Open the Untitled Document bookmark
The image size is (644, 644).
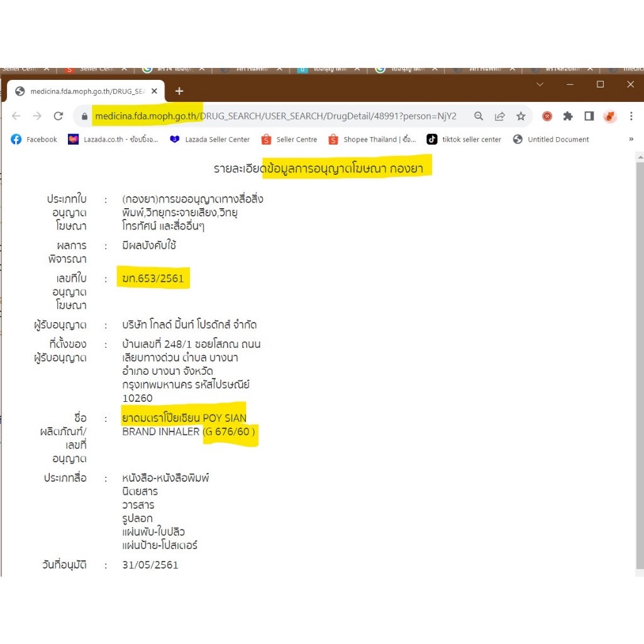tap(551, 139)
